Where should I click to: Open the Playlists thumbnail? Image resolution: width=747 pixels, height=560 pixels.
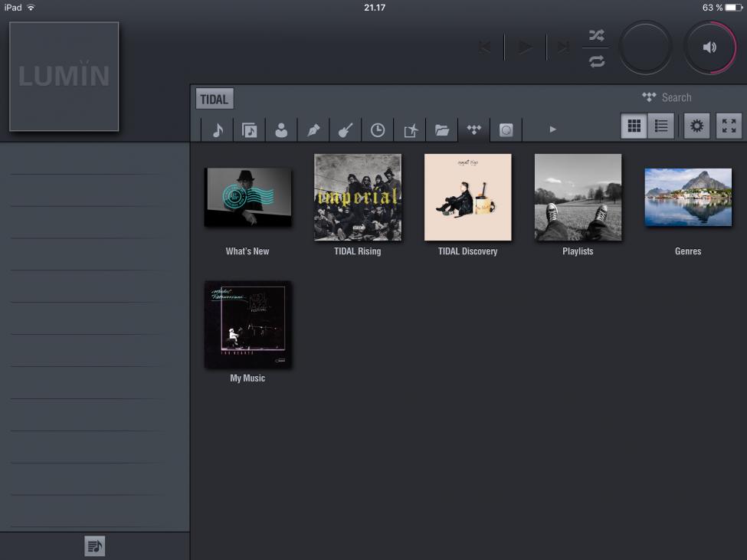tap(578, 197)
